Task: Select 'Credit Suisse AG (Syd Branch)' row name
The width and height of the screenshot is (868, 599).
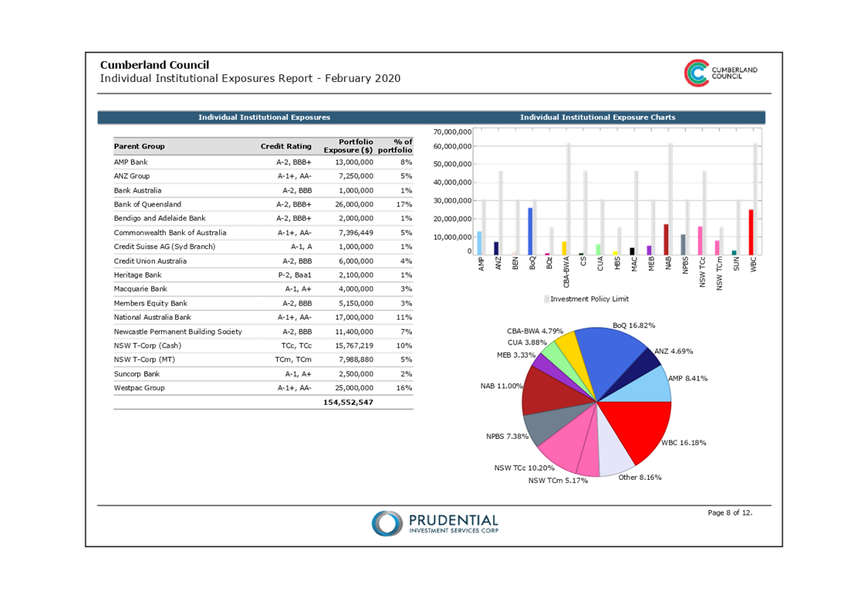Action: [164, 247]
